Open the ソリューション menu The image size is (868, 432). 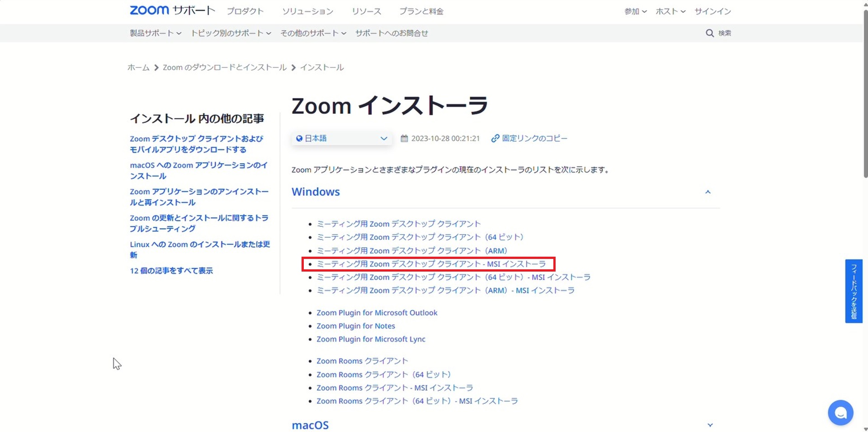(x=308, y=11)
